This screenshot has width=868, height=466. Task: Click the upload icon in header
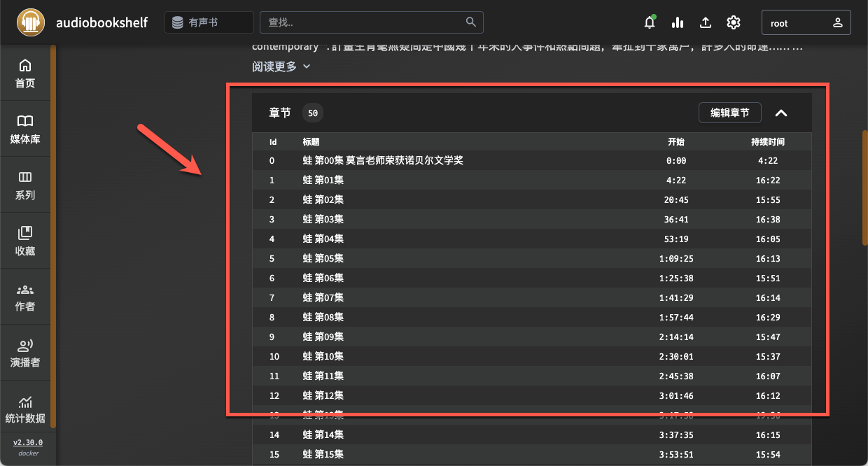[x=706, y=22]
